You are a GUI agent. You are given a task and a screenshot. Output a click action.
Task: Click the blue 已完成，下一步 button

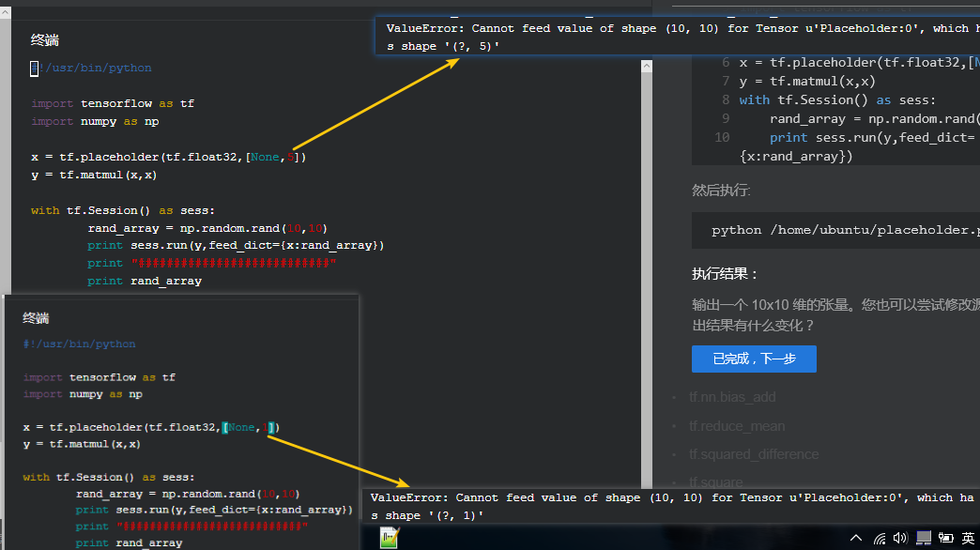tap(754, 359)
